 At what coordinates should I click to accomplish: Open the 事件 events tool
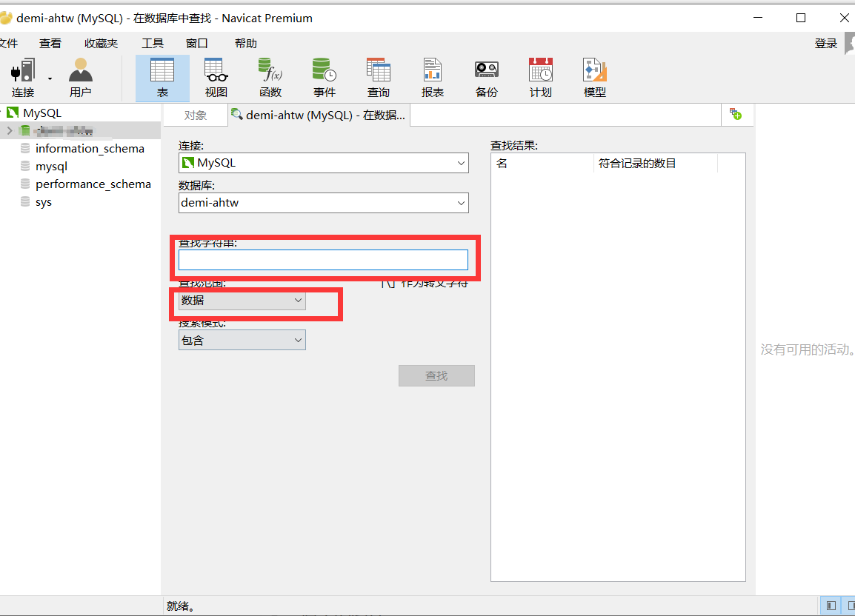click(325, 78)
